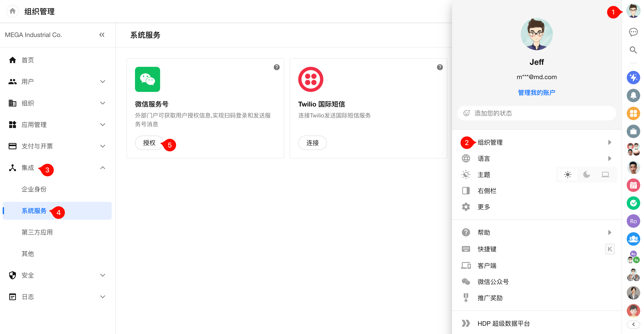Open the notification bell icon
This screenshot has height=334, width=644.
pos(633,95)
